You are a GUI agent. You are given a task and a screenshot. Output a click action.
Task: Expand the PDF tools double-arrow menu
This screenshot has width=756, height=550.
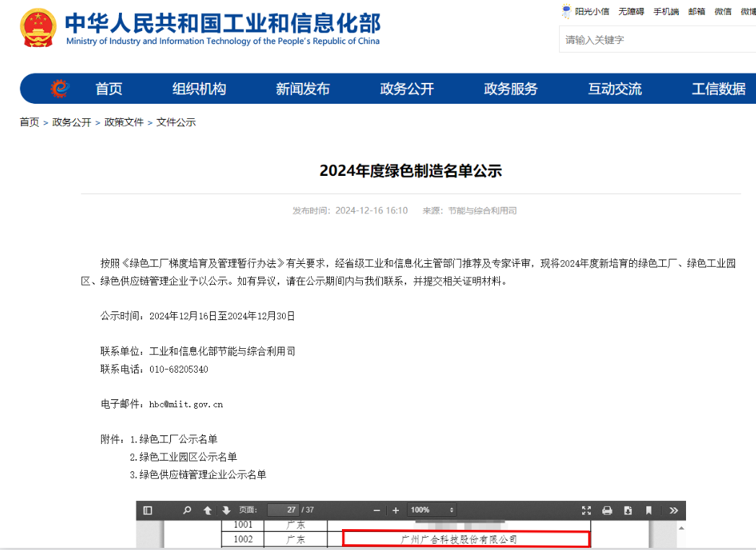674,510
